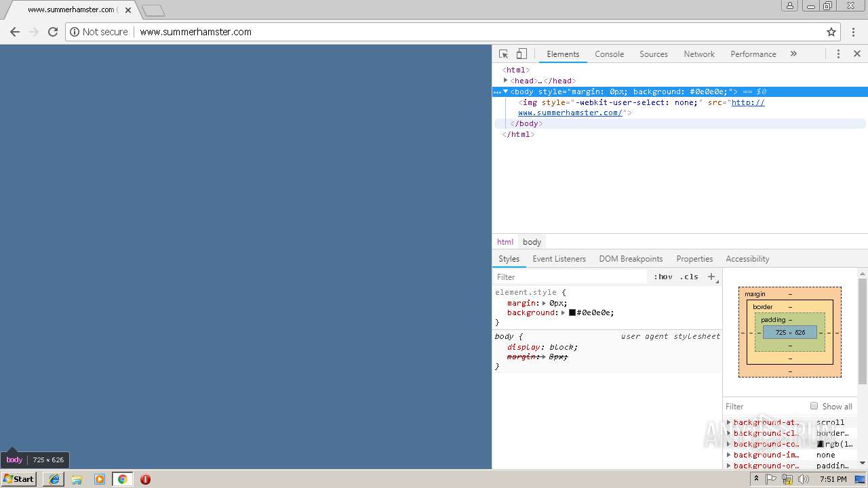Open the Windows Start menu
Image resolution: width=868 pixels, height=488 pixels.
click(x=18, y=479)
